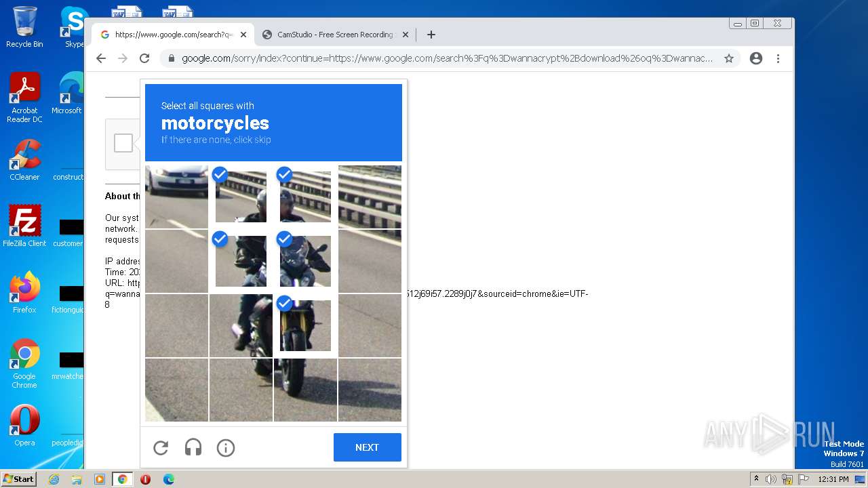The width and height of the screenshot is (868, 488).
Task: Tick the I'm not a robot checkbox
Action: click(123, 143)
